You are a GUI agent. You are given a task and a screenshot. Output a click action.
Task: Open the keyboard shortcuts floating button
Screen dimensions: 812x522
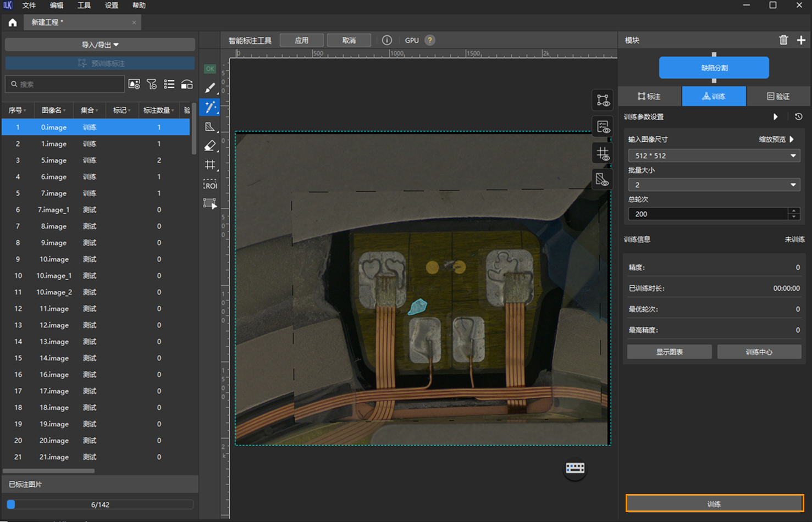(575, 468)
